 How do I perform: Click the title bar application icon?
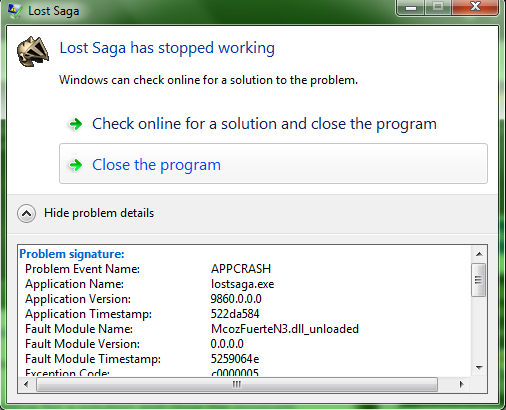point(15,11)
